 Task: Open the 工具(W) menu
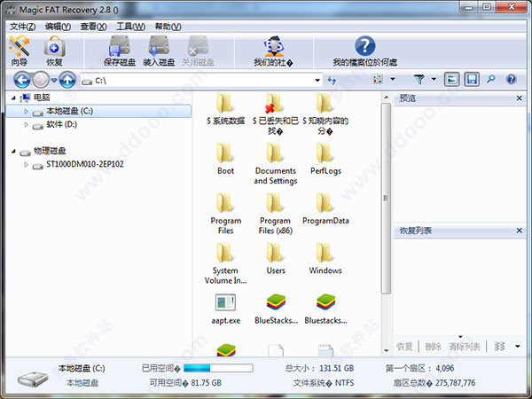click(130, 27)
